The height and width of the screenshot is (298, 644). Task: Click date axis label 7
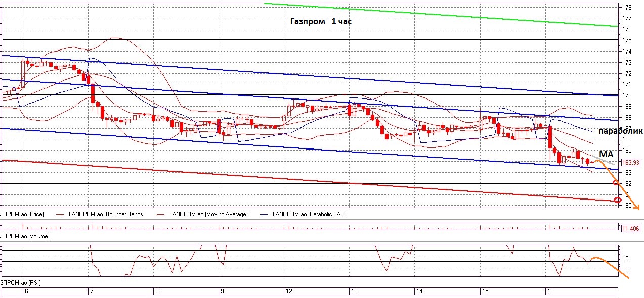point(92,292)
